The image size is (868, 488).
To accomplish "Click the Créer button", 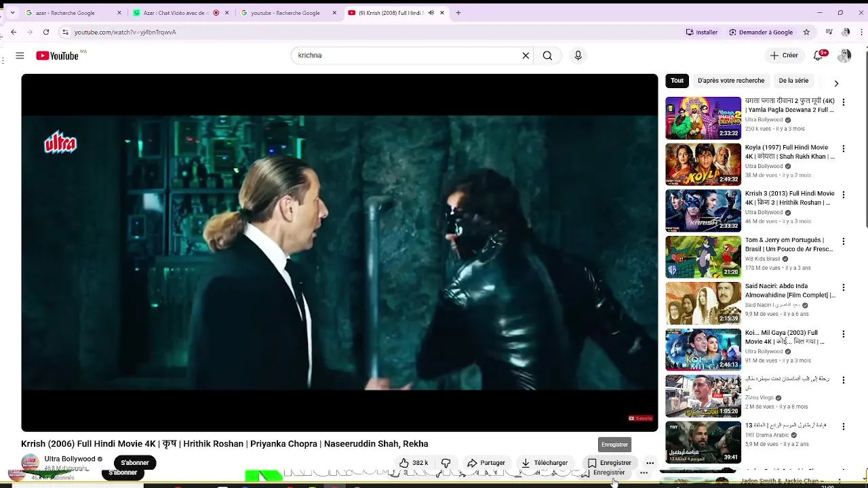I will click(x=784, y=56).
